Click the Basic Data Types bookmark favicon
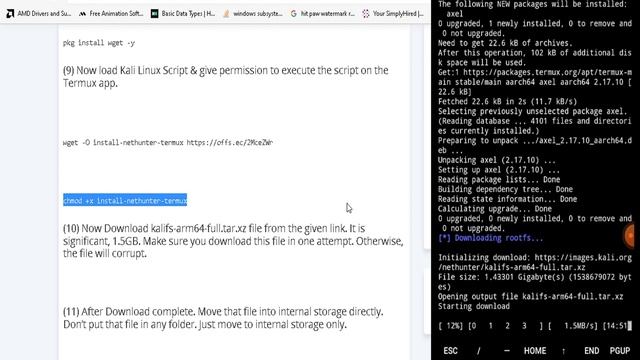Viewport: 640px width, 360px height. click(154, 13)
